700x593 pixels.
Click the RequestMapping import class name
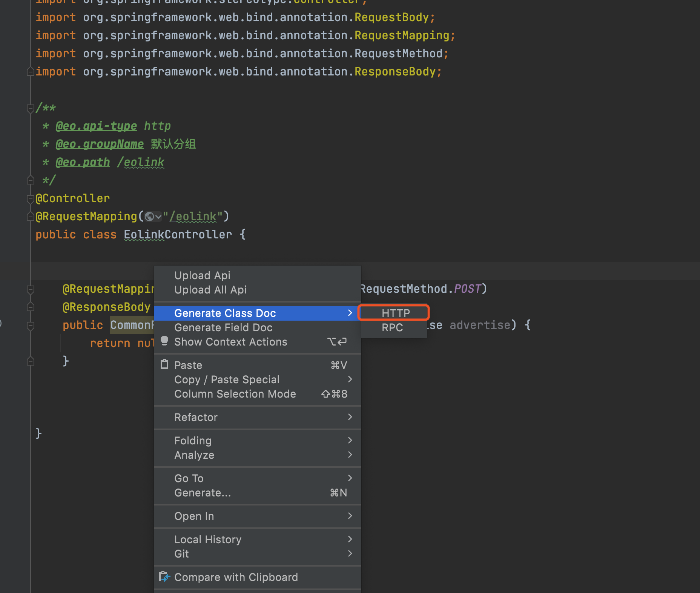point(402,35)
